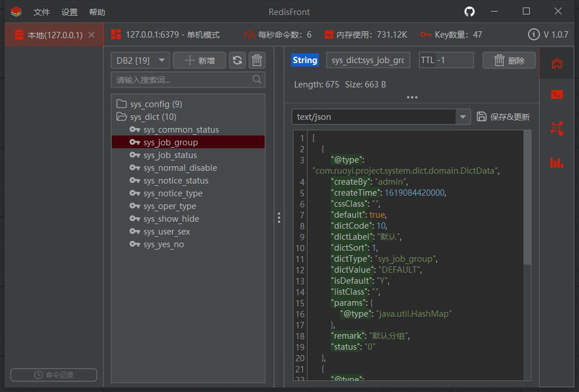Focus the key search input field
Screen dimensions: 579x392
[188, 80]
